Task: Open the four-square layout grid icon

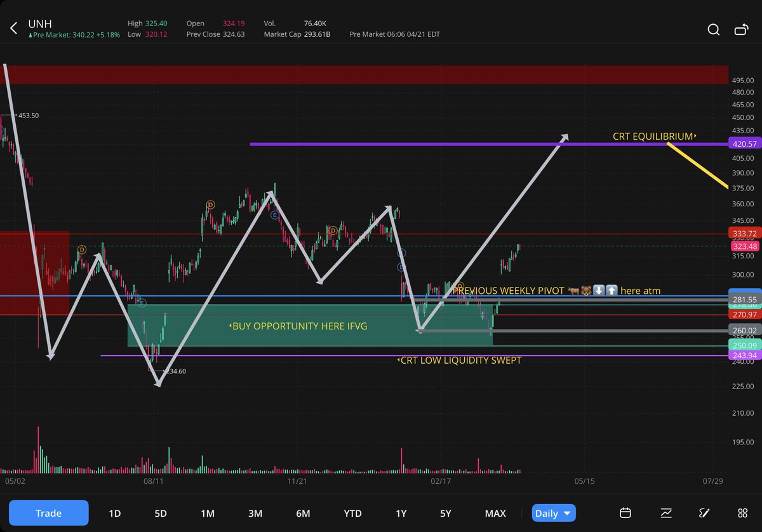Action: coord(742,513)
